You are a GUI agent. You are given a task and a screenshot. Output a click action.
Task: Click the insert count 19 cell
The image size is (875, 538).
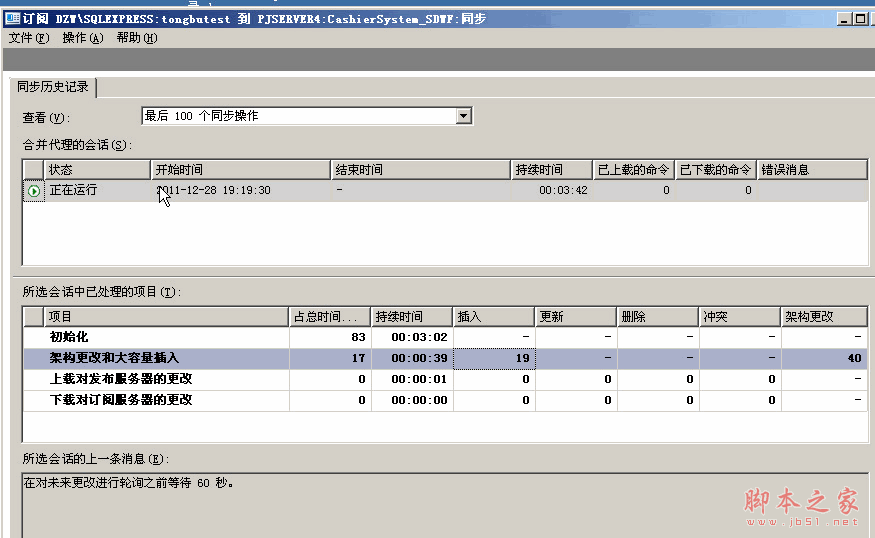tap(494, 358)
